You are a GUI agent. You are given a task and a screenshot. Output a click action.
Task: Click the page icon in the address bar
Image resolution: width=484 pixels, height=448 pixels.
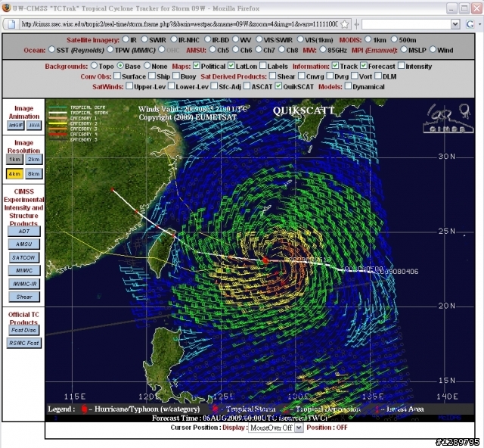(x=11, y=24)
